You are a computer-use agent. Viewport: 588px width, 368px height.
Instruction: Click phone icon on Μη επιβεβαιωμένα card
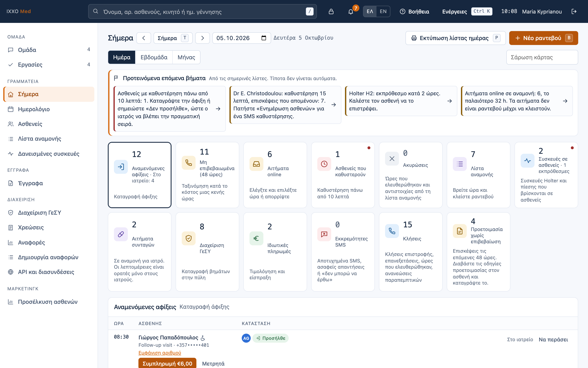189,163
